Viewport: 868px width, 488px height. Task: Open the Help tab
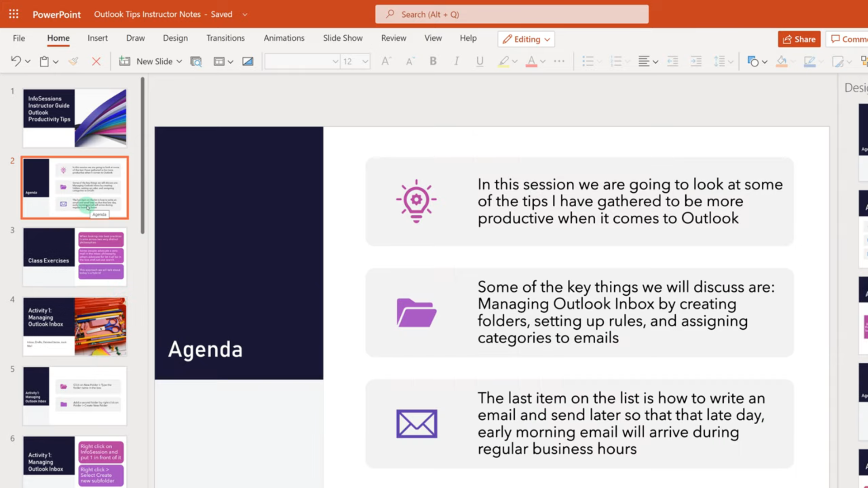pyautogui.click(x=468, y=38)
